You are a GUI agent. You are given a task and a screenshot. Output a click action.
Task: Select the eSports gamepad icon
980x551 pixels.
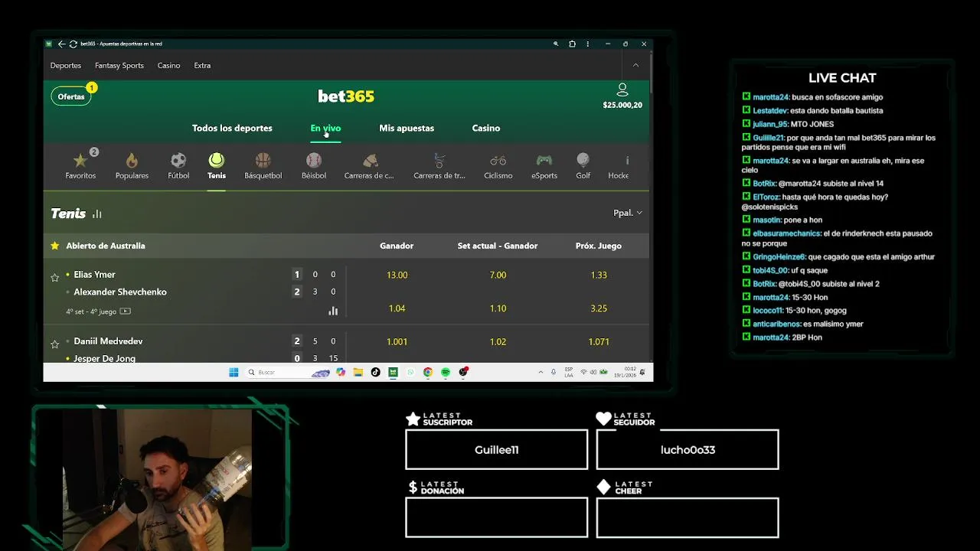(544, 160)
